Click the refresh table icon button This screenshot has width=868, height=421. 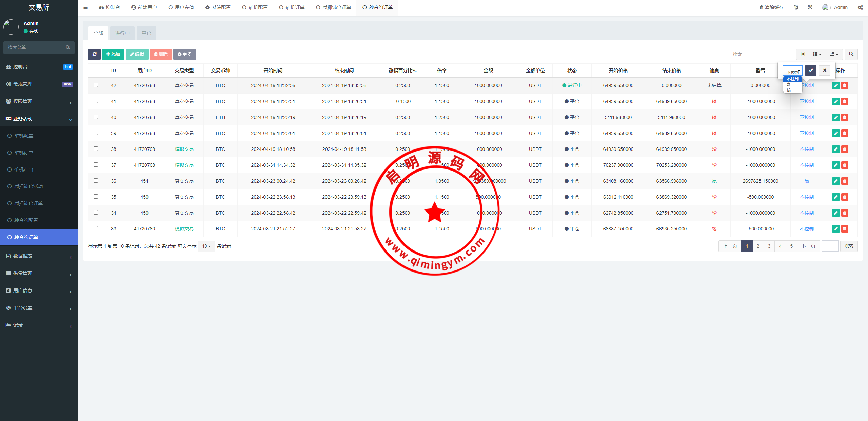[x=94, y=54]
